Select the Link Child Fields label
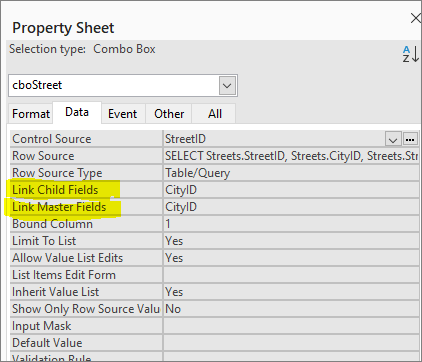Image resolution: width=422 pixels, height=362 pixels. point(55,190)
